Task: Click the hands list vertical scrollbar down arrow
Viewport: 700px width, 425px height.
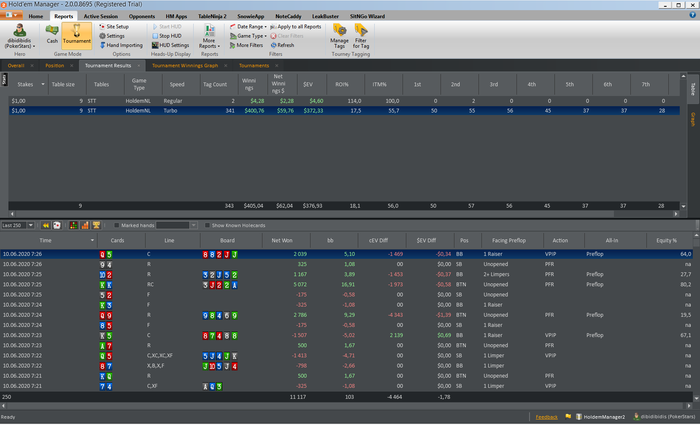Action: pos(696,398)
